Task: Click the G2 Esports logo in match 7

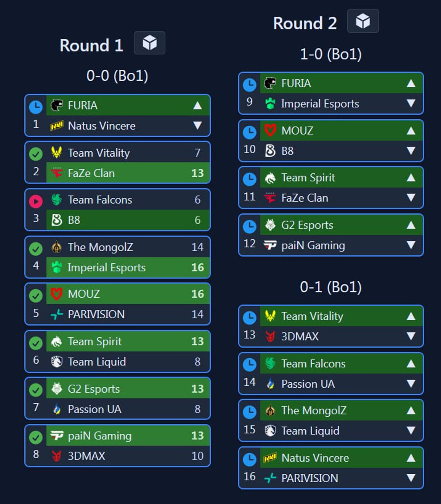Action: point(57,389)
